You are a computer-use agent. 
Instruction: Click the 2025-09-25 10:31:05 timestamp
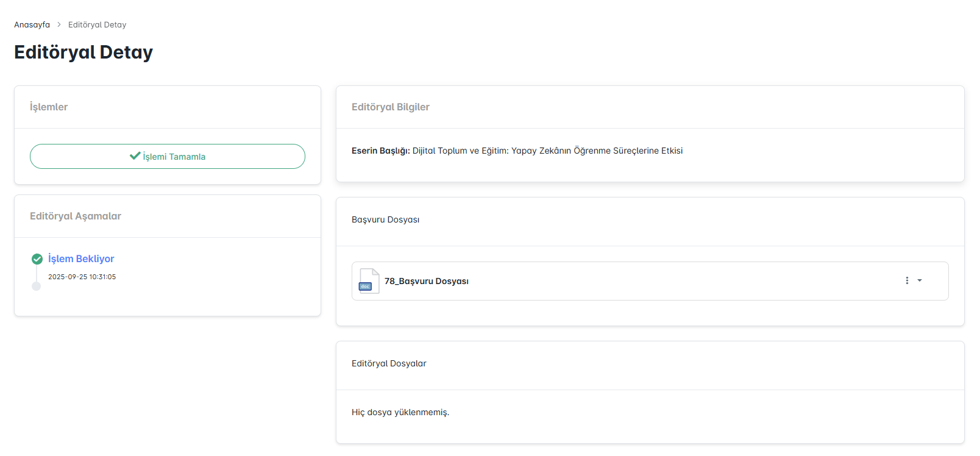pyautogui.click(x=82, y=277)
